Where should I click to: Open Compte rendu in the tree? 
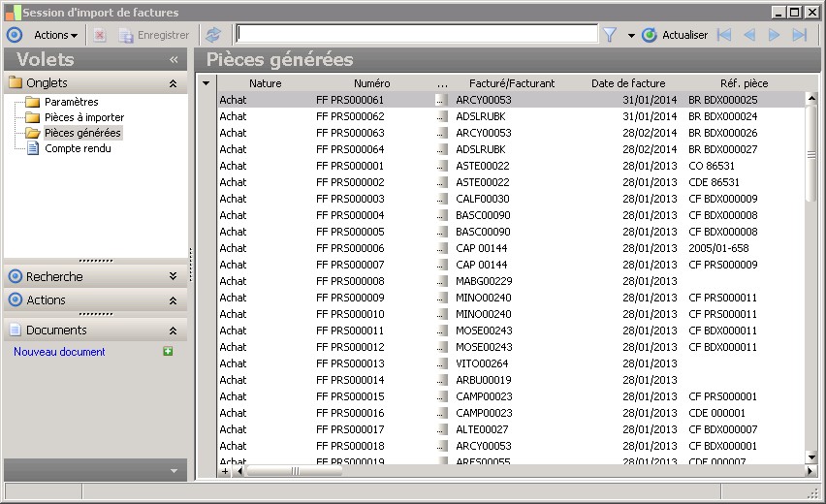[x=78, y=148]
